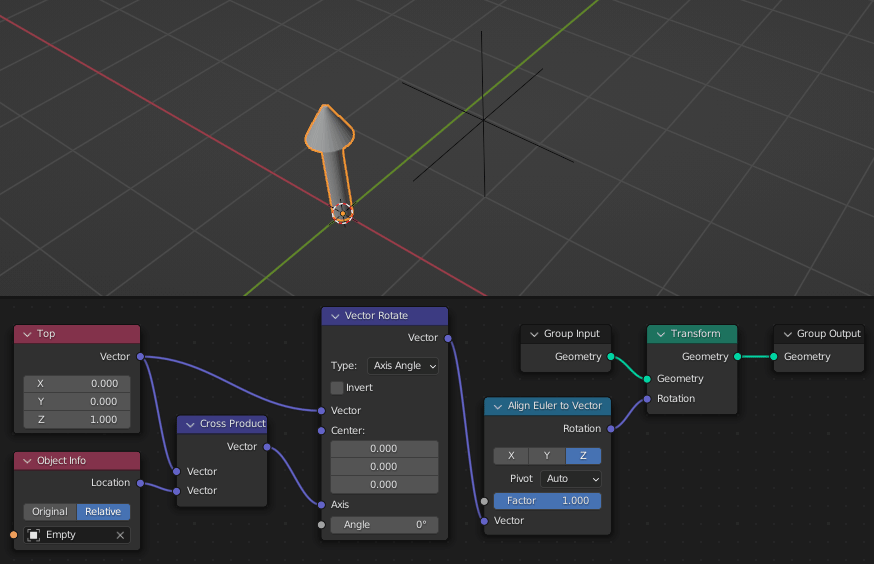Collapse the Group Input node
874x564 pixels.
(x=534, y=334)
